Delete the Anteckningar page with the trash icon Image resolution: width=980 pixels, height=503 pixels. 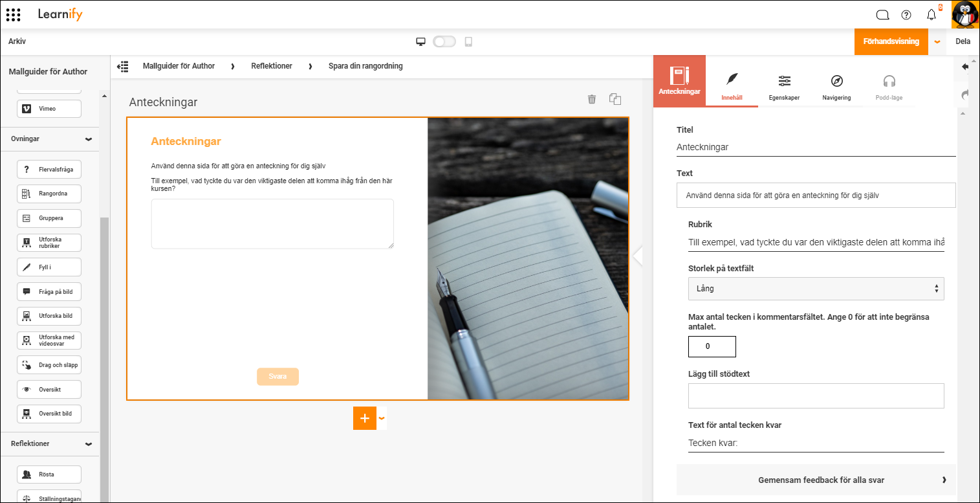coord(591,99)
